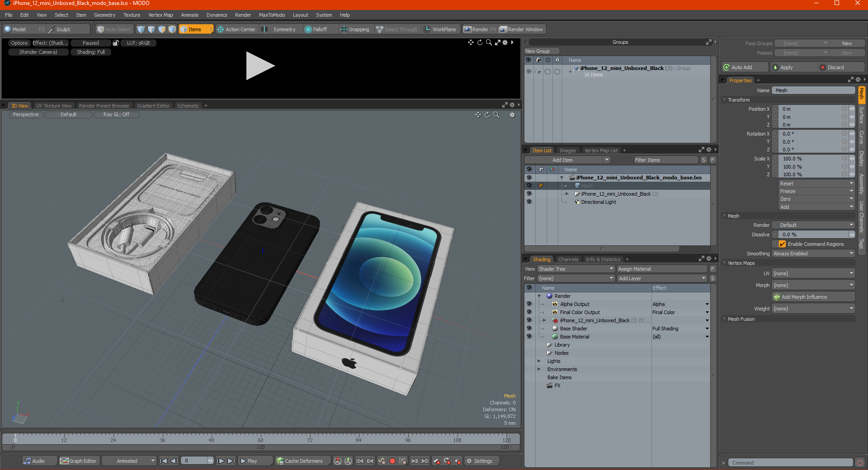Expand Environments in Shader Tree

[x=539, y=369]
